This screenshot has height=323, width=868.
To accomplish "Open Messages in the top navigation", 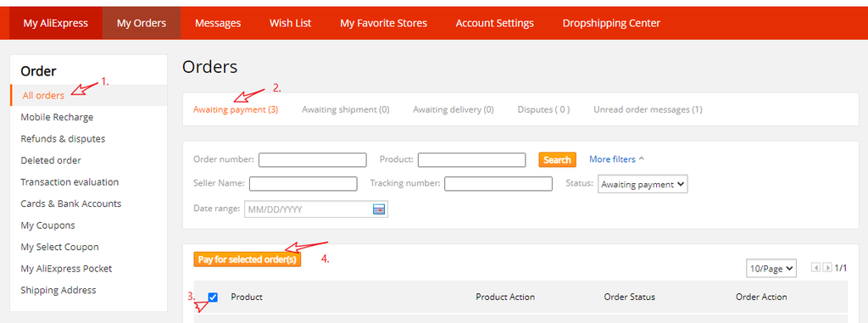I will click(x=218, y=23).
